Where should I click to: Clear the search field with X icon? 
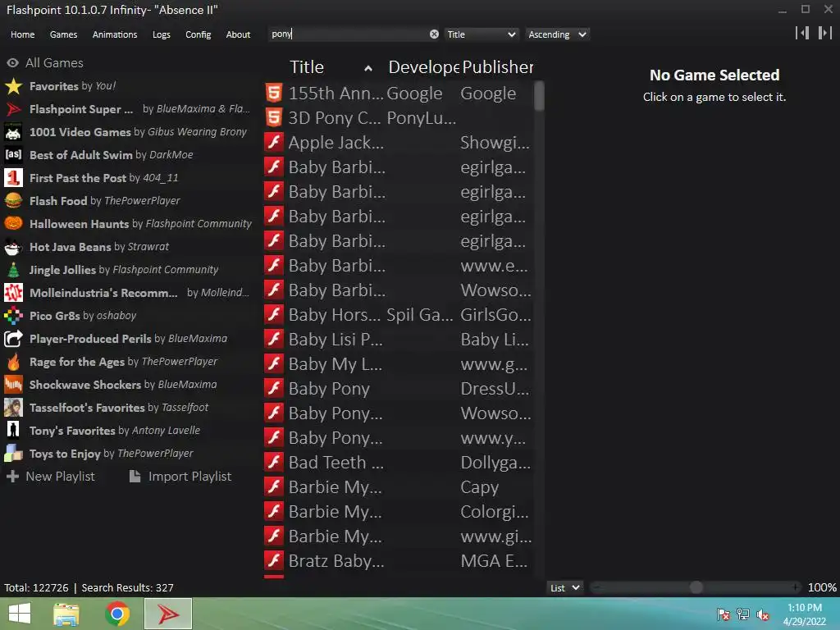click(x=434, y=34)
